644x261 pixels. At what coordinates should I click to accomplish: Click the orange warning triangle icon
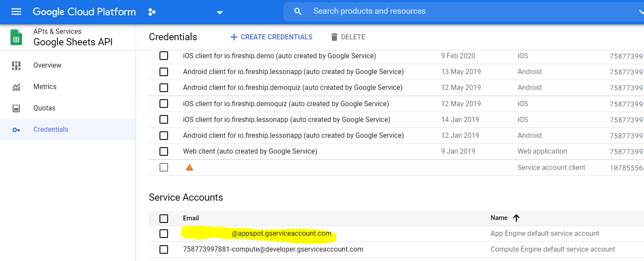(189, 167)
